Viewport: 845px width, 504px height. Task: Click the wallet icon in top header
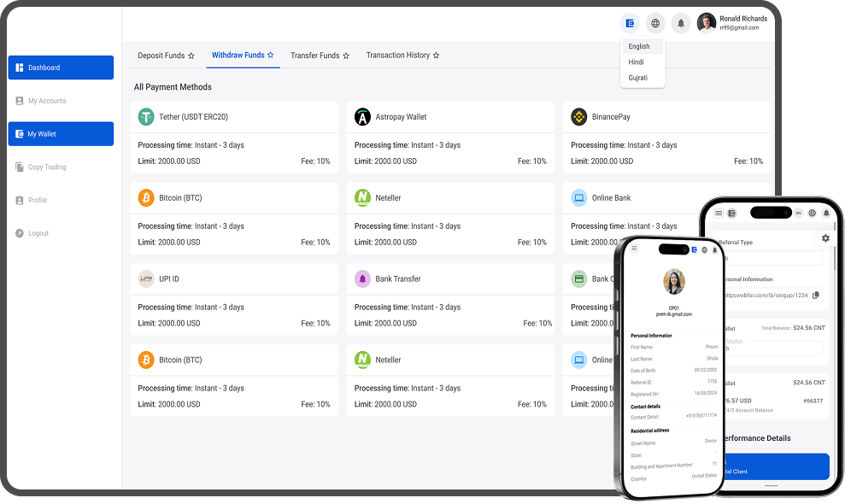pos(630,23)
